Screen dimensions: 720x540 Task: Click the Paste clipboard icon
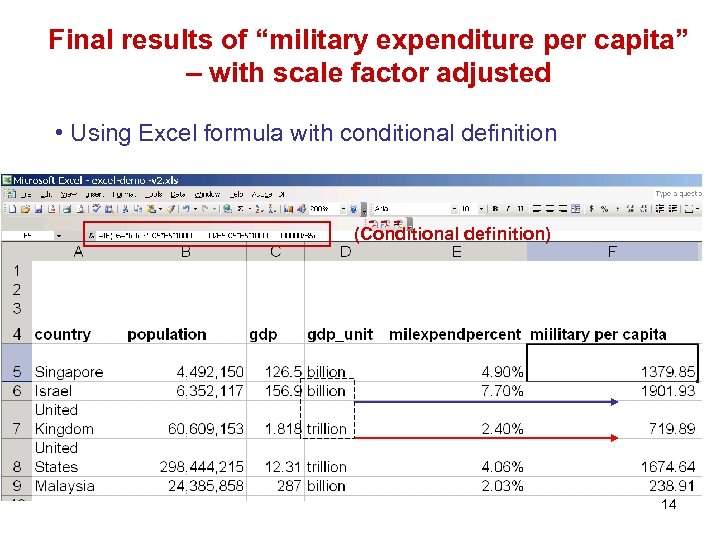[151, 209]
